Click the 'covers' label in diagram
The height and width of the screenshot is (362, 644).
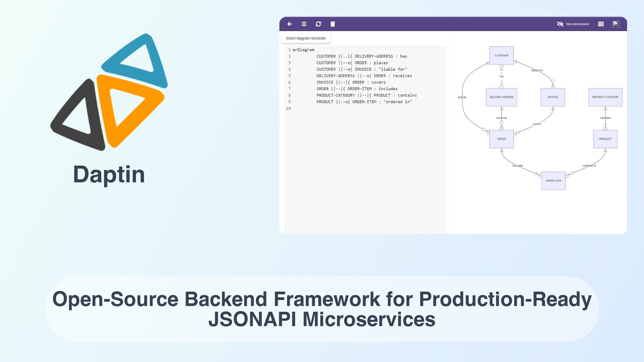point(537,124)
